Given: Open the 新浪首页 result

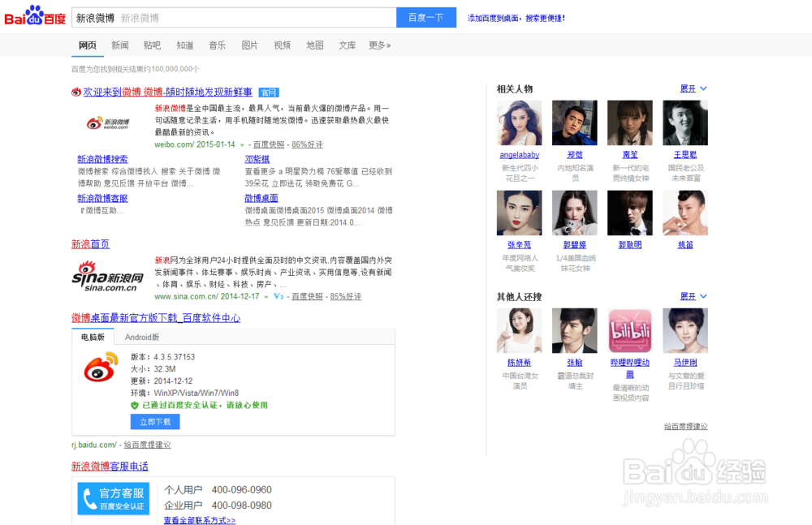Looking at the screenshot, I should tap(91, 244).
